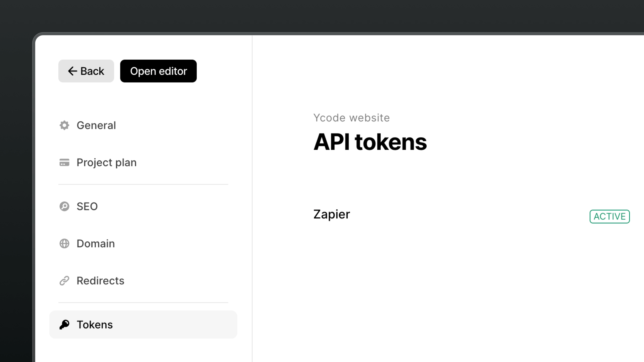This screenshot has height=362, width=644.
Task: Click the Open editor button
Action: coord(158,71)
